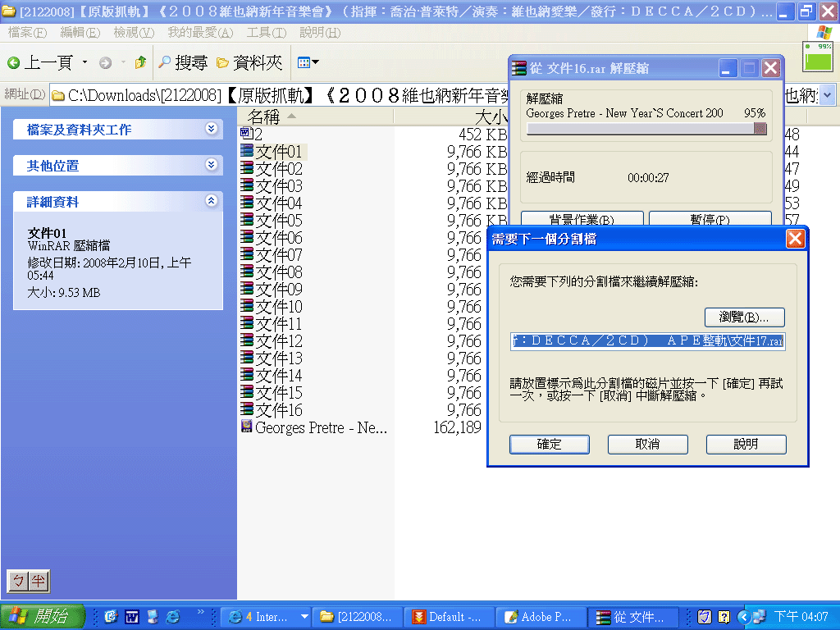This screenshot has height=630, width=840.
Task: Click the green 99% battery meter widget
Action: click(818, 57)
